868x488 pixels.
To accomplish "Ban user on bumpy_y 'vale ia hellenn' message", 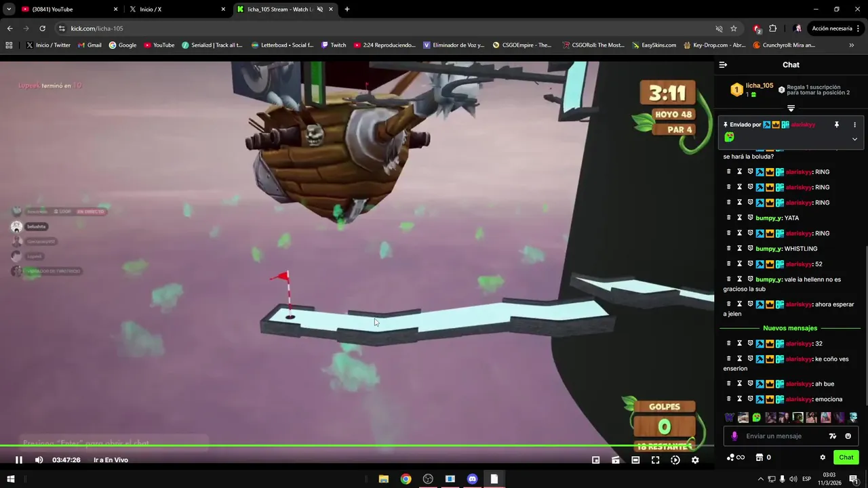I will pyautogui.click(x=750, y=279).
